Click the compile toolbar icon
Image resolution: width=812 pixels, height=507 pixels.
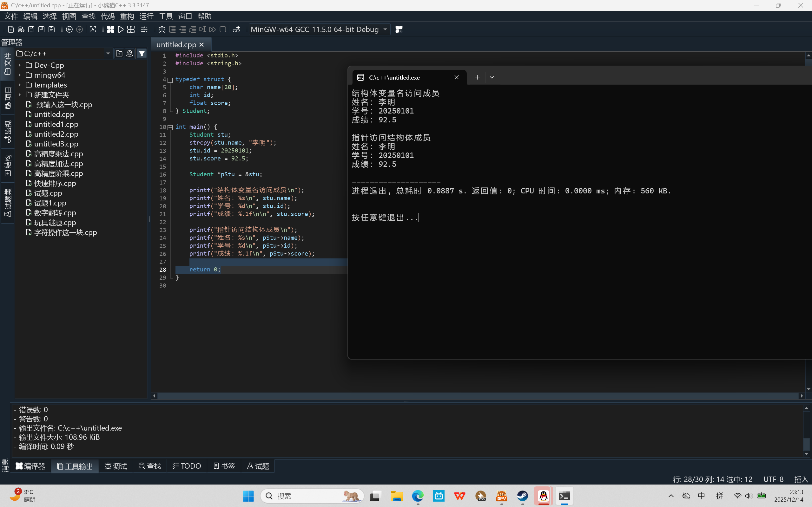pyautogui.click(x=110, y=29)
